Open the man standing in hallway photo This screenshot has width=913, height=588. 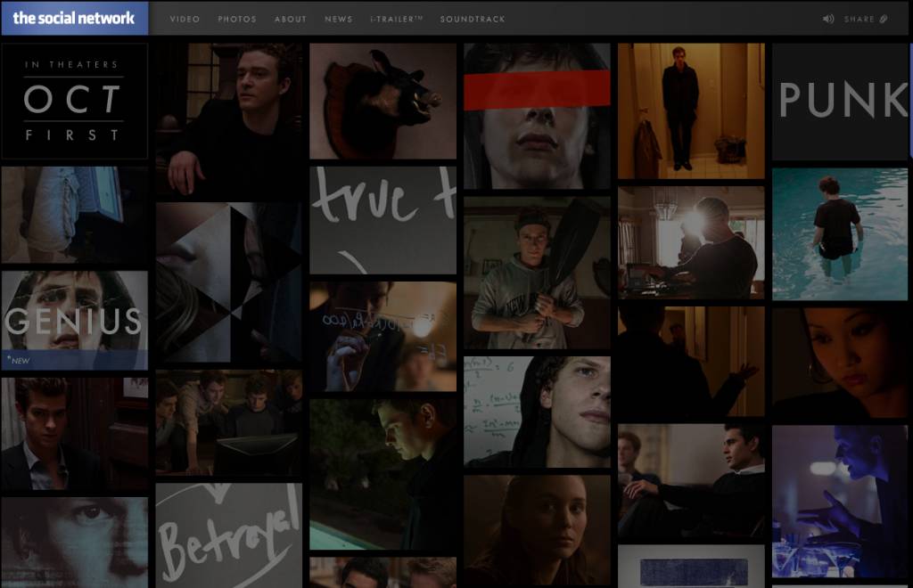click(691, 110)
